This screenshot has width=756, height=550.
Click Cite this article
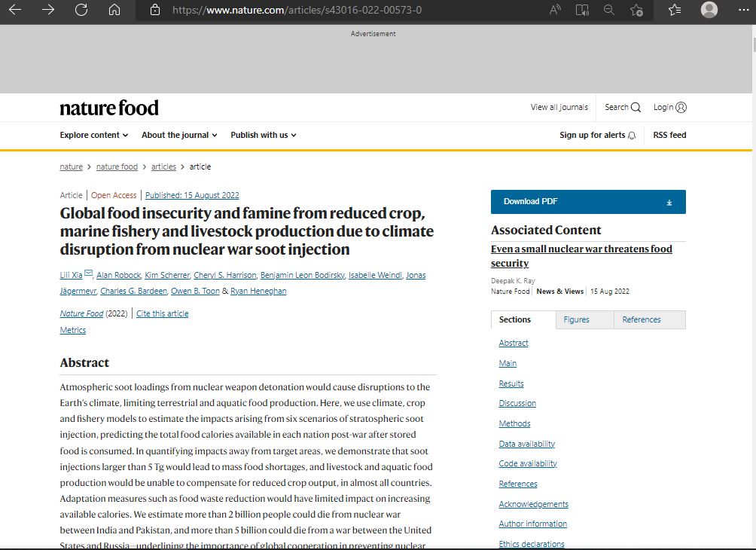[x=163, y=313]
